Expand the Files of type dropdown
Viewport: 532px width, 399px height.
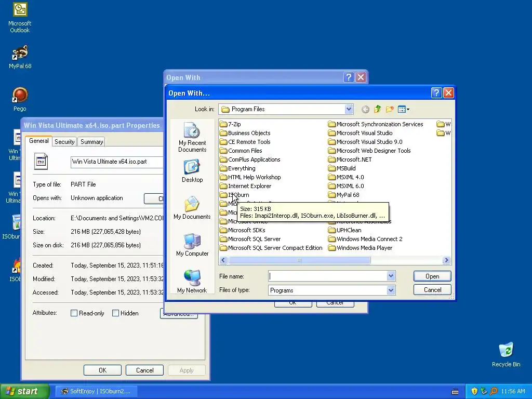tap(391, 290)
